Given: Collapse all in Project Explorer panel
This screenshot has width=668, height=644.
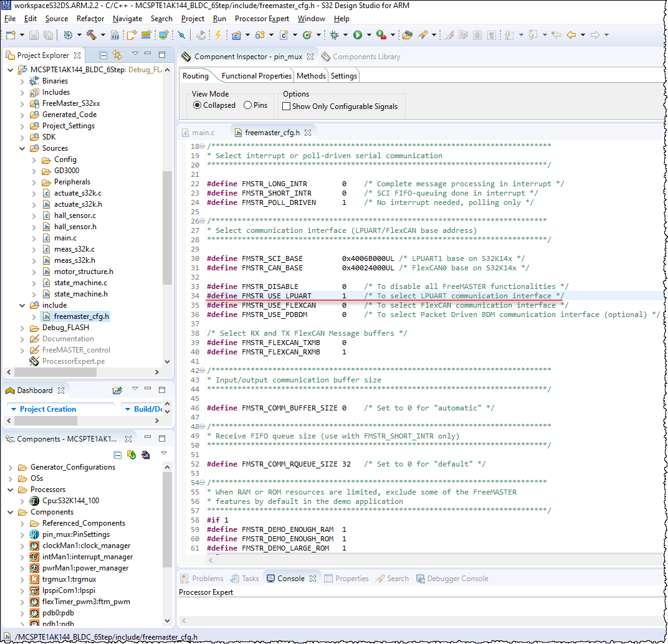Looking at the screenshot, I should coord(103,55).
